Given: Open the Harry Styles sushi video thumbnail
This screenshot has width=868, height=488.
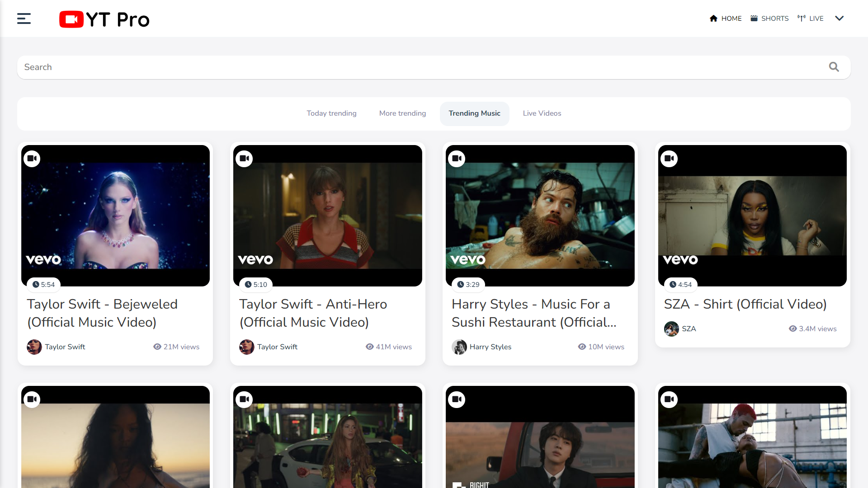Looking at the screenshot, I should pos(540,216).
